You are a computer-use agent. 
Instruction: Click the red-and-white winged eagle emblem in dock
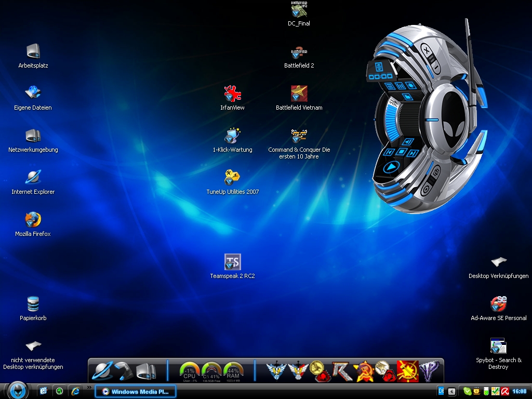tap(298, 371)
